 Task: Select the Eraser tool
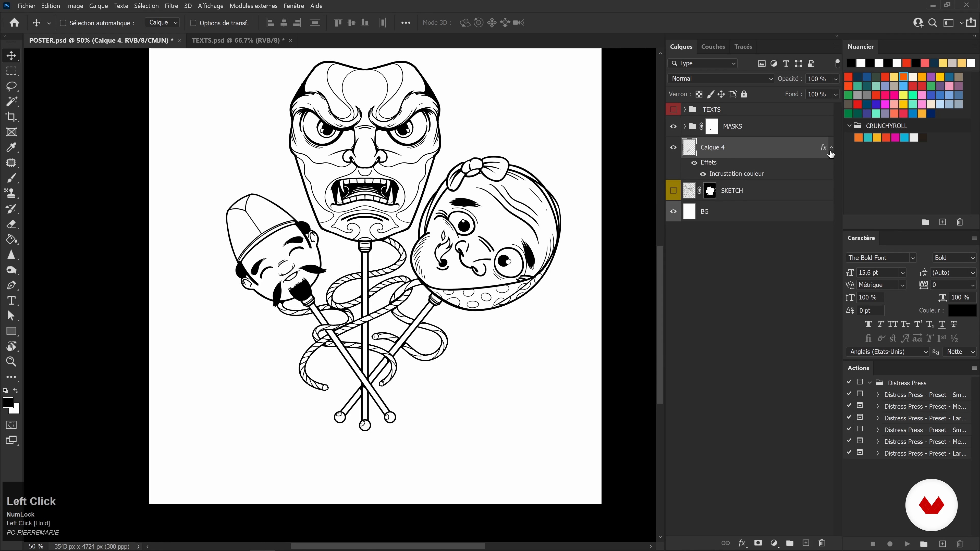click(x=11, y=224)
